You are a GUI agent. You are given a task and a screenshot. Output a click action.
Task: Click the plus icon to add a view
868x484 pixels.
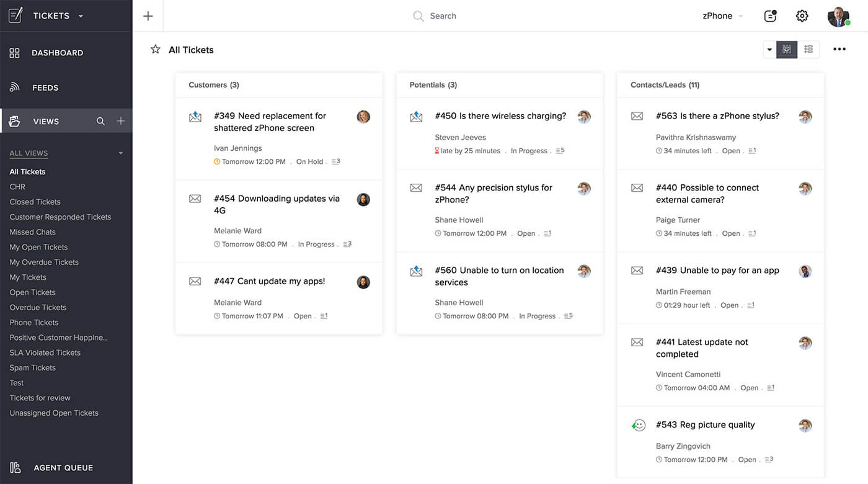coord(121,122)
